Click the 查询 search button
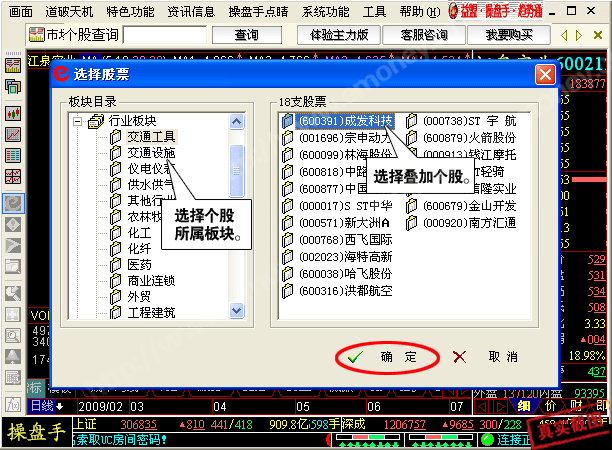Viewport: 612px width, 450px height. (x=247, y=35)
